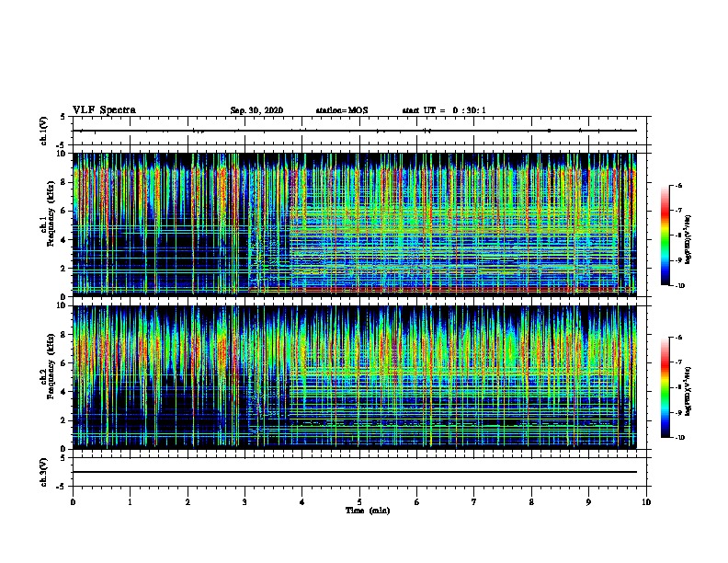
Task: Click inside the ch.1 spectrogram panel
Action: pos(354,224)
